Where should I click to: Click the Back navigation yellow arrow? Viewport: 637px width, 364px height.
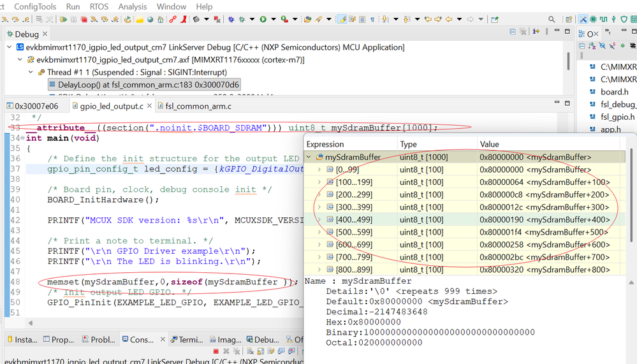(x=449, y=19)
